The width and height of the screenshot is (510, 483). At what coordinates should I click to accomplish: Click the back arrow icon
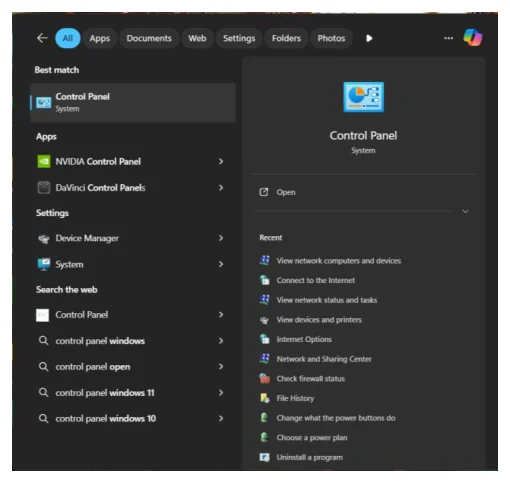click(42, 38)
